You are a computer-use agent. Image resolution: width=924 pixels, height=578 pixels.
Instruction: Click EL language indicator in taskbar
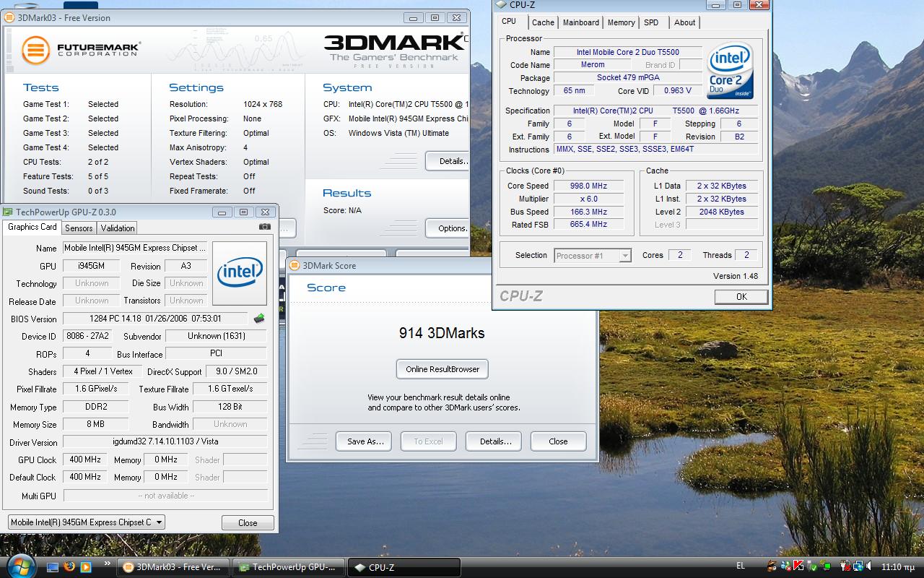[x=741, y=566]
